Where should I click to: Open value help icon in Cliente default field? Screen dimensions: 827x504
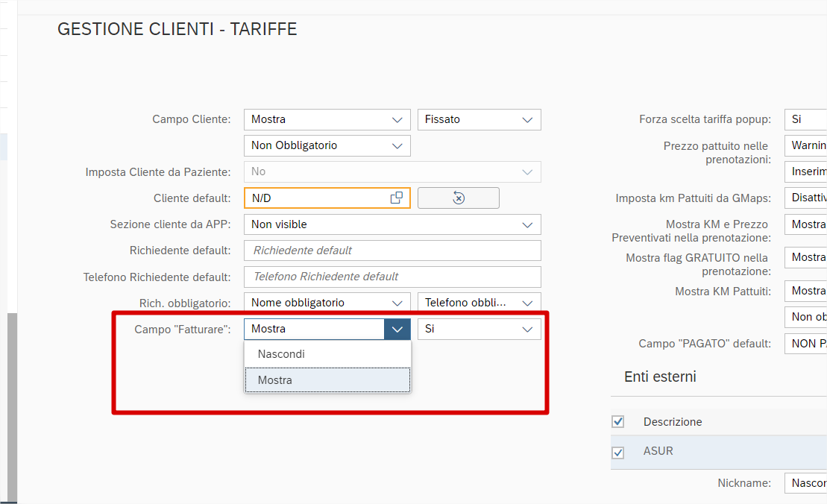pyautogui.click(x=397, y=198)
